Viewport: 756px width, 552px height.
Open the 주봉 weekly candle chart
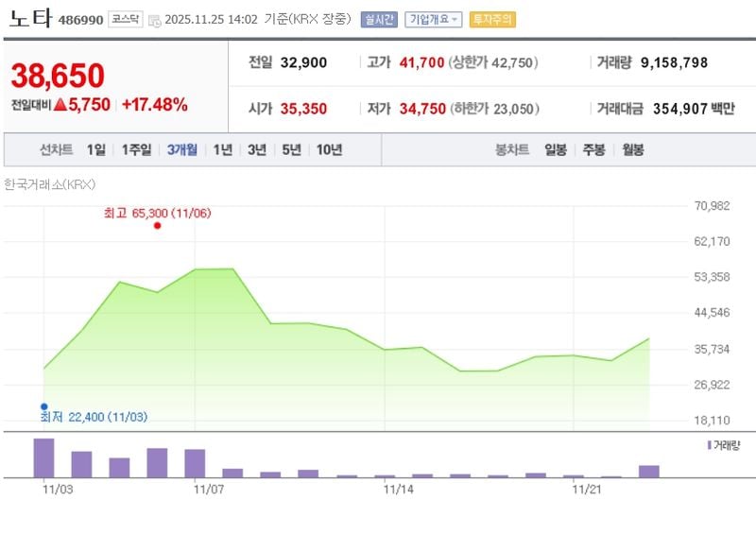coord(593,149)
